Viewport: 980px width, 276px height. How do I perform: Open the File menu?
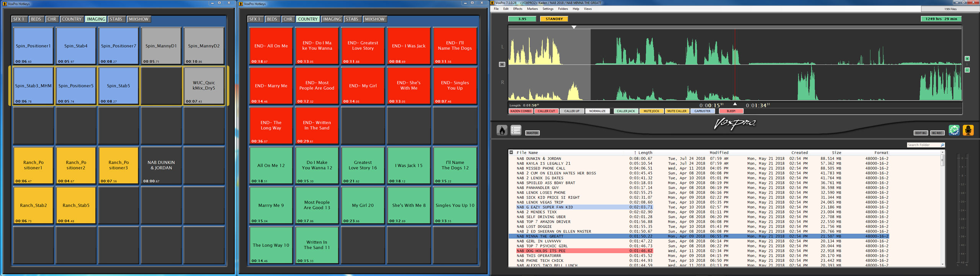tap(496, 9)
